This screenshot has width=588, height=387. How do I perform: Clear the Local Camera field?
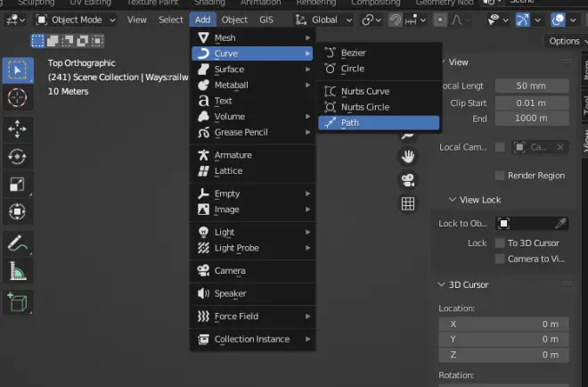(x=560, y=147)
